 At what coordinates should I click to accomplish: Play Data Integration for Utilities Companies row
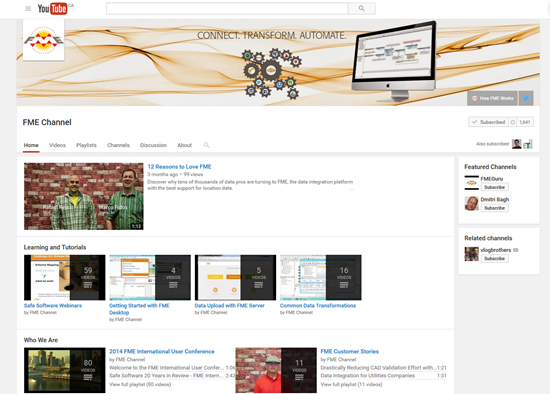383,376
